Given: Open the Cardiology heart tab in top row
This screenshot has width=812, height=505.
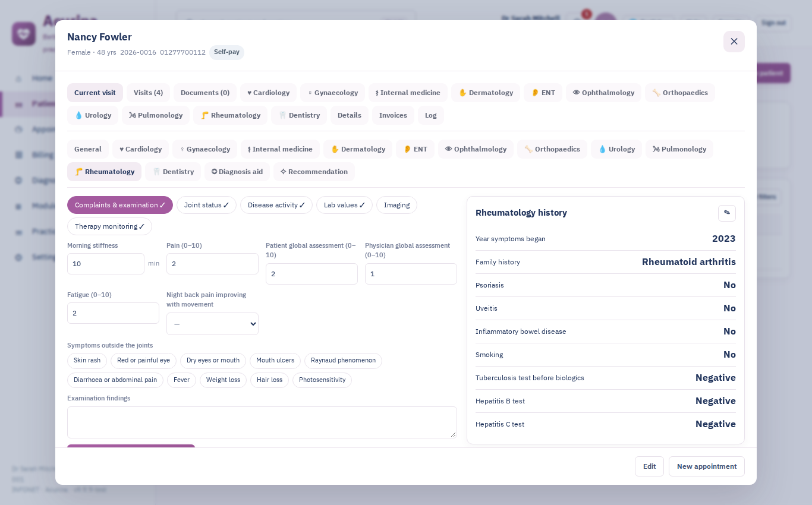Looking at the screenshot, I should click(x=269, y=93).
